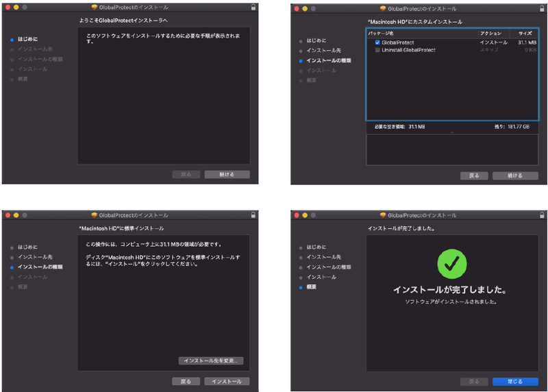Click the greyed 戻る button in the welcome window

click(186, 174)
